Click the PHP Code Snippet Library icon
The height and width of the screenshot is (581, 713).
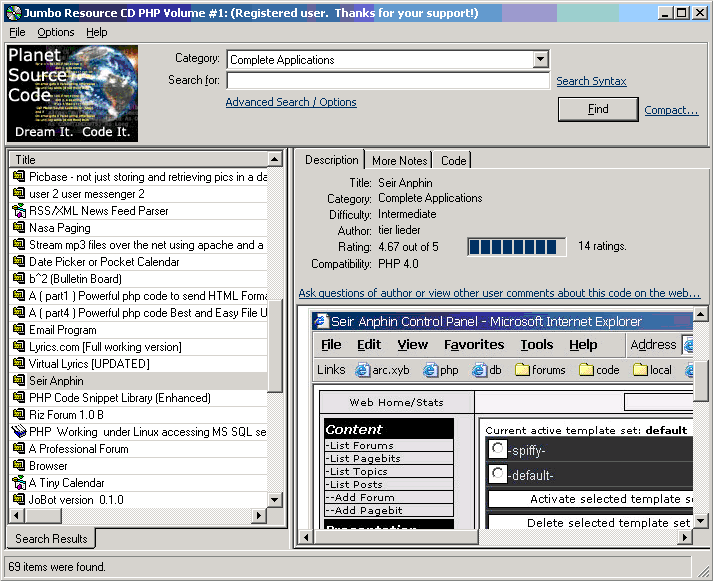coord(19,397)
